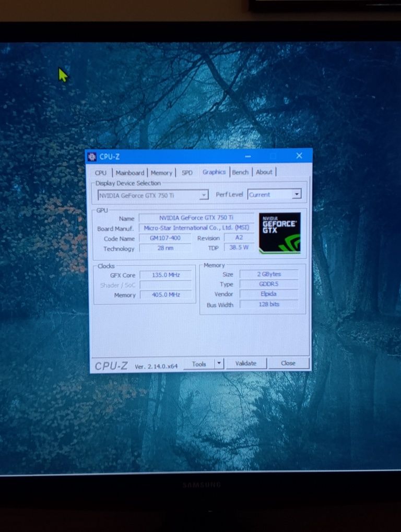Open the CPU tab

[100, 173]
